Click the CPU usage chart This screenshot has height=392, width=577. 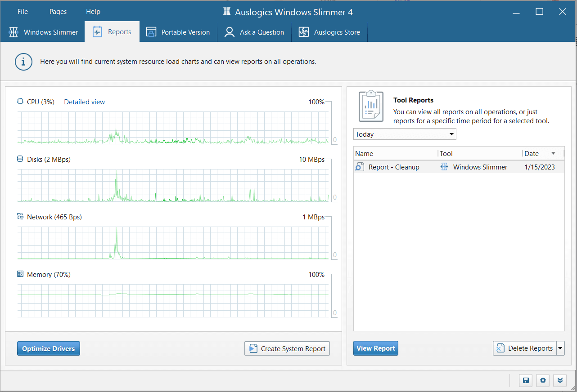pyautogui.click(x=173, y=128)
